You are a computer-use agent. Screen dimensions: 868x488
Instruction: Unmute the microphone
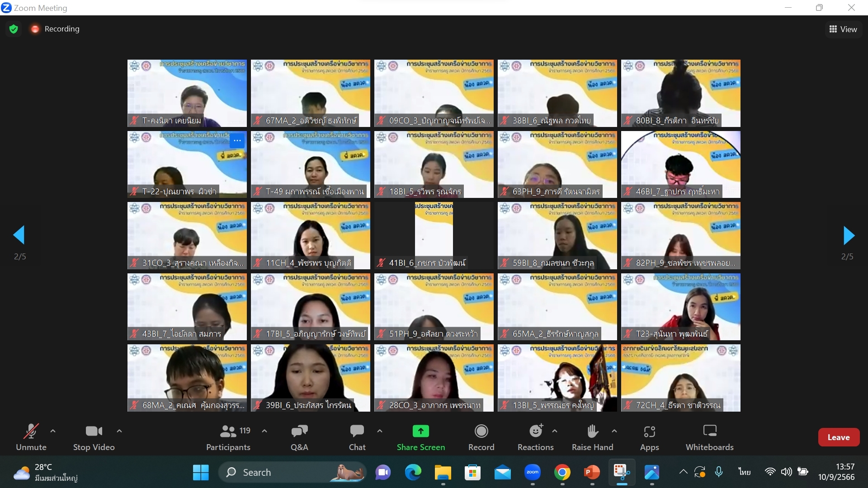[x=31, y=437]
